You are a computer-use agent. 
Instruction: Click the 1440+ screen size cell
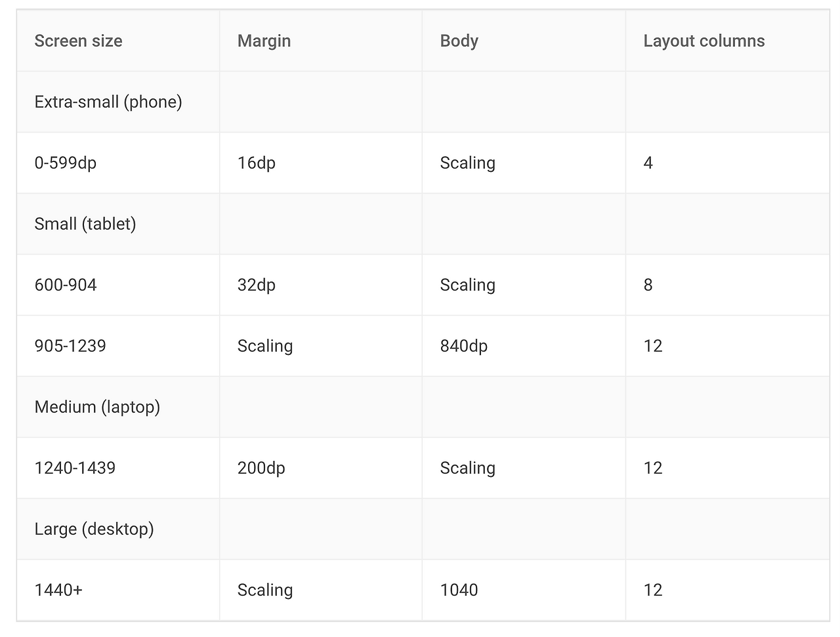(58, 590)
